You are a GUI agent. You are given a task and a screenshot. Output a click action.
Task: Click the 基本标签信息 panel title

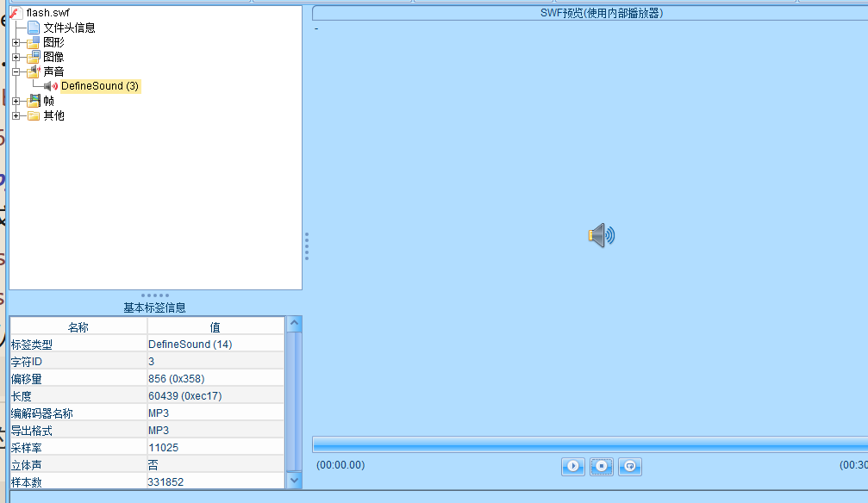[154, 307]
